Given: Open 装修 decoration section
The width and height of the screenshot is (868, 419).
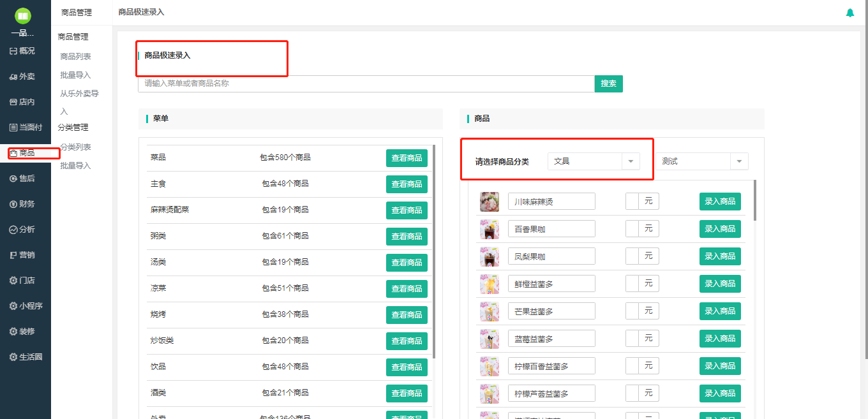Looking at the screenshot, I should point(22,332).
